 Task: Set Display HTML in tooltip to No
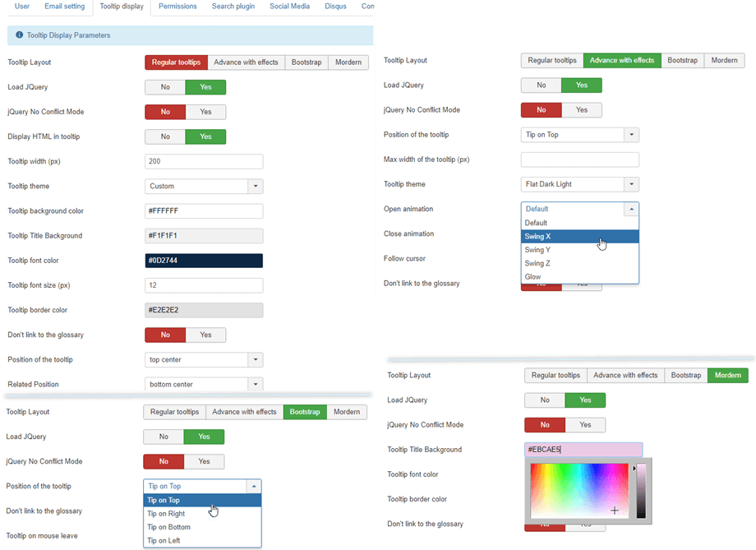pyautogui.click(x=165, y=136)
